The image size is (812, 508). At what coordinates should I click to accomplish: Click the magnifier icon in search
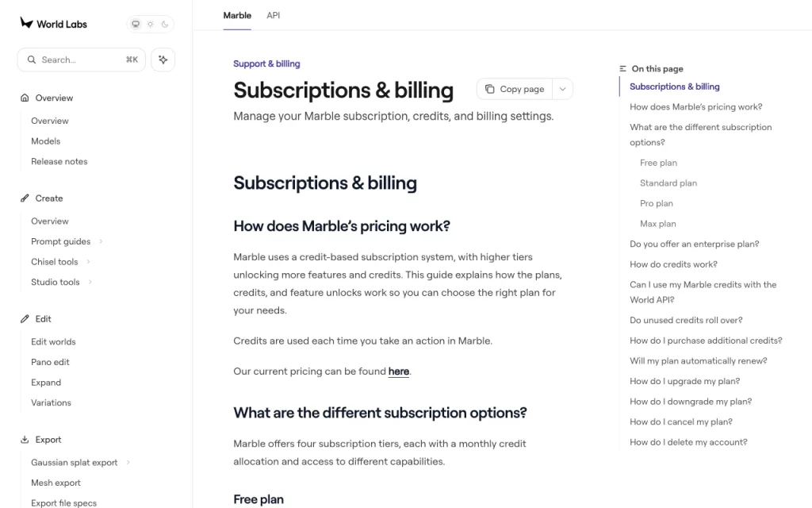pyautogui.click(x=32, y=60)
